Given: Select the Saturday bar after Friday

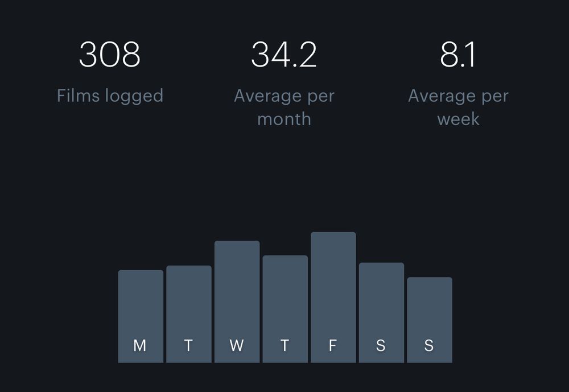Looking at the screenshot, I should (381, 312).
